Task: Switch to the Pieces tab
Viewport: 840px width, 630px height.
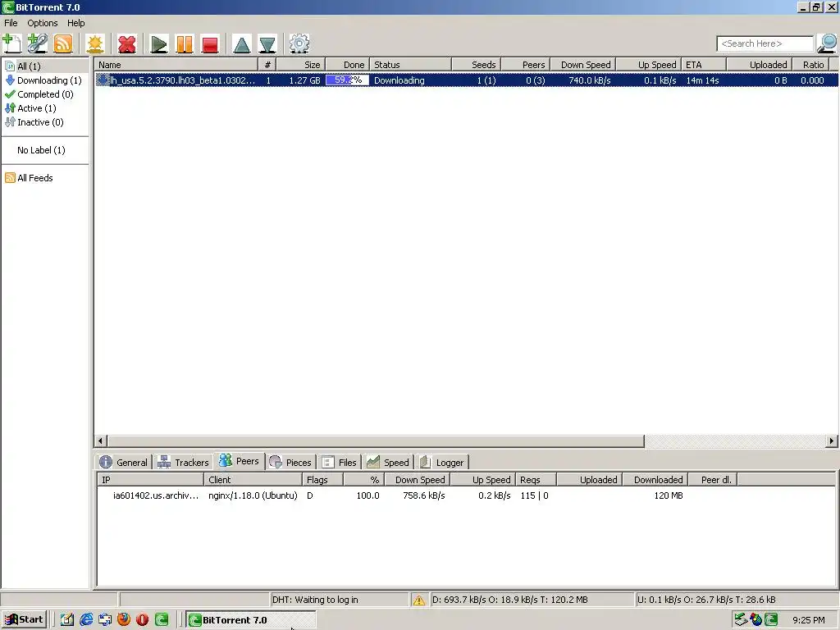Action: click(x=290, y=463)
